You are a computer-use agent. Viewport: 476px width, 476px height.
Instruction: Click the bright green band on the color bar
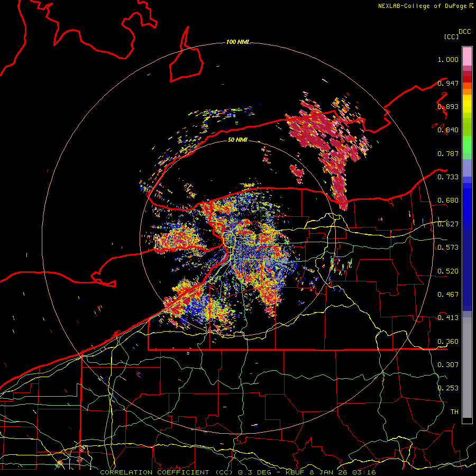[467, 144]
